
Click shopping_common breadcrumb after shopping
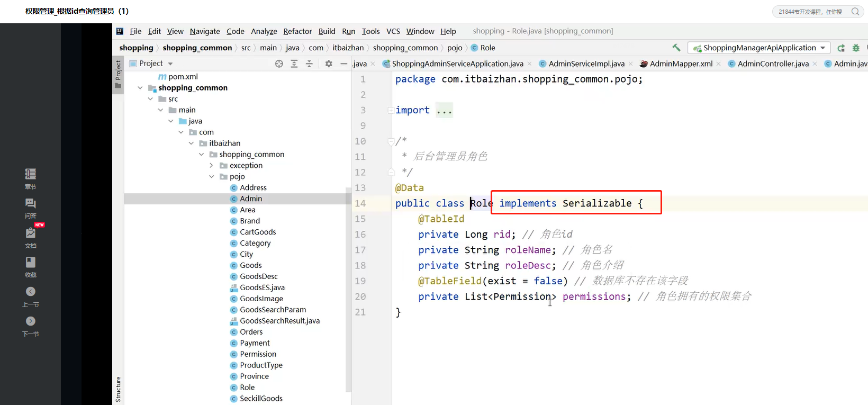(x=197, y=48)
